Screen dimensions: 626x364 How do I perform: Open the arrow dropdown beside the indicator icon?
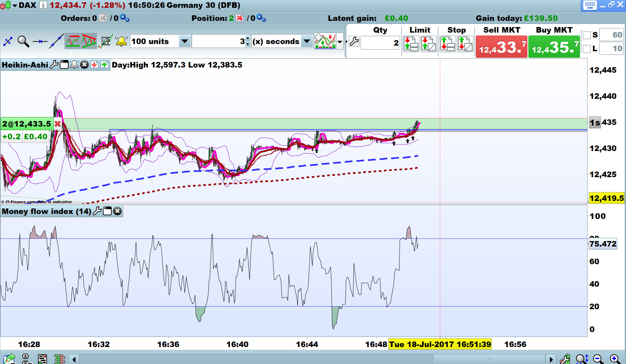pos(340,42)
